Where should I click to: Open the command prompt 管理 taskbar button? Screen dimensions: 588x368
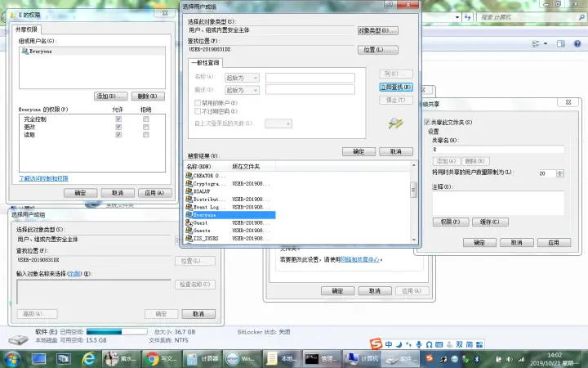pos(321,359)
